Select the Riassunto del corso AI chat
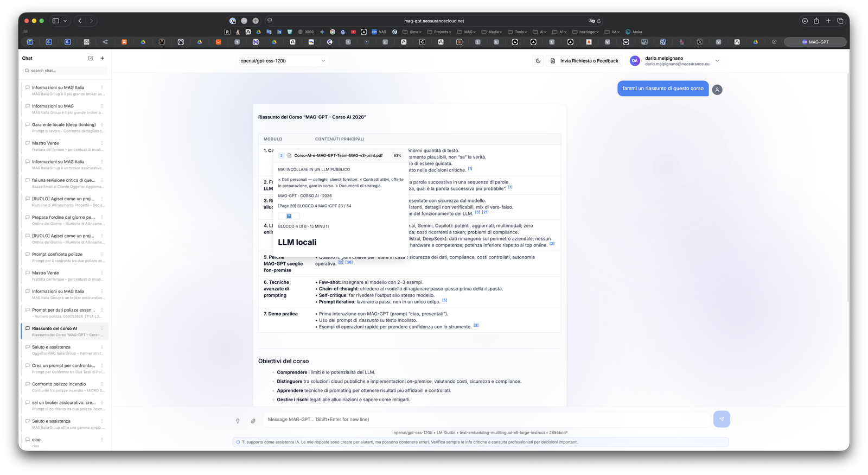Screen dimensions: 868x475 (65, 332)
